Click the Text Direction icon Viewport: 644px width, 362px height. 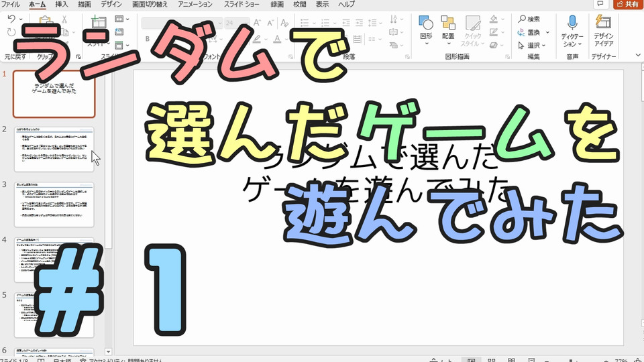(x=394, y=19)
